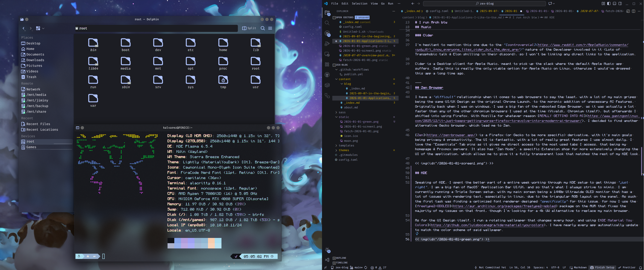Open the Selection menu

[359, 4]
